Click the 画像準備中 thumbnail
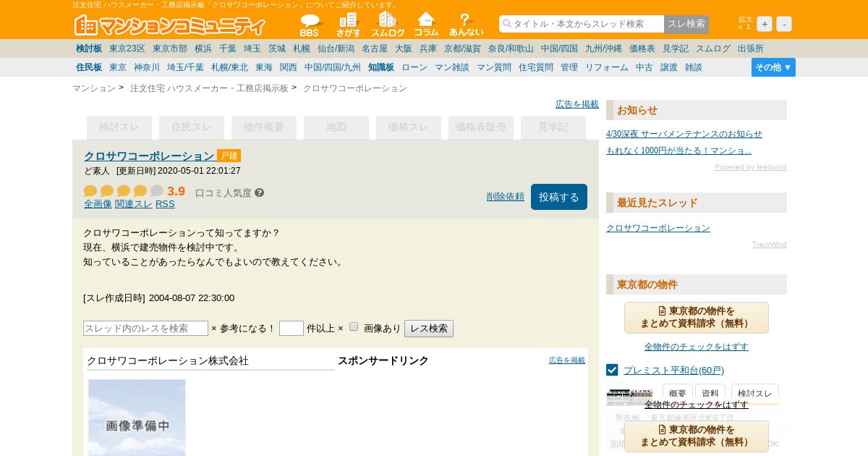Viewport: 868px width, 456px height. tap(137, 418)
